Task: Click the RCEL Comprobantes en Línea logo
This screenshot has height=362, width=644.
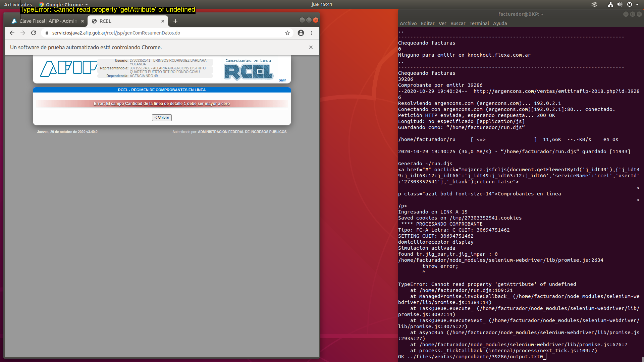Action: pos(249,70)
